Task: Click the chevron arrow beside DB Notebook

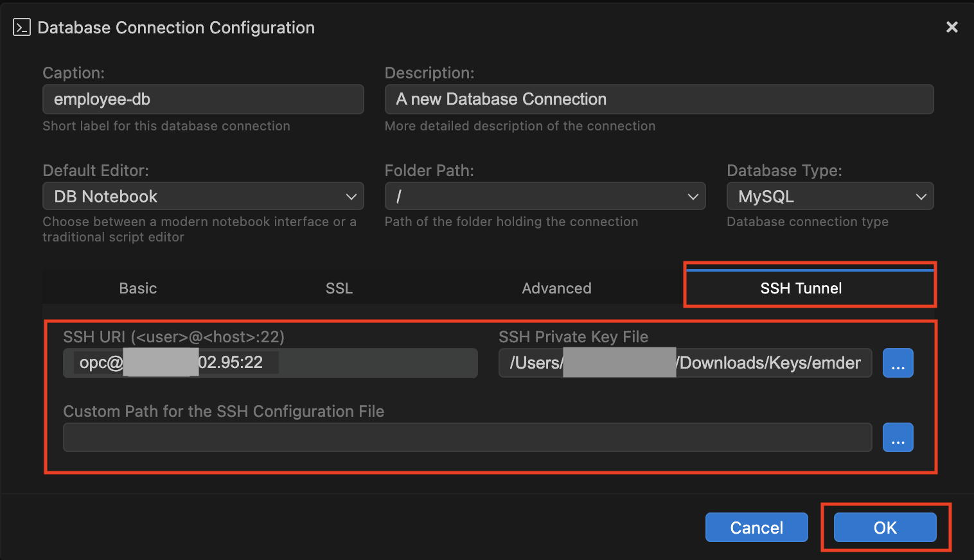Action: point(351,197)
